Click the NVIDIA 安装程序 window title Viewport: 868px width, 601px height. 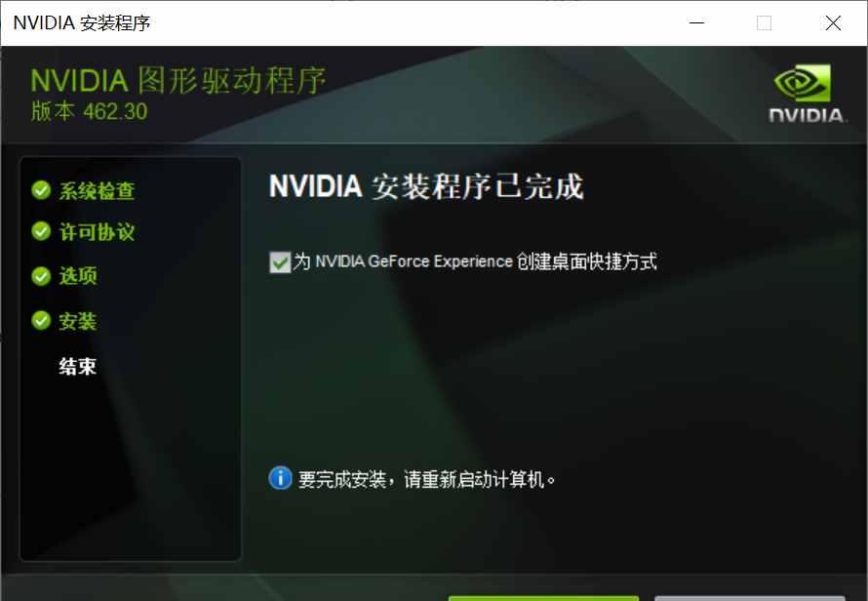point(82,22)
